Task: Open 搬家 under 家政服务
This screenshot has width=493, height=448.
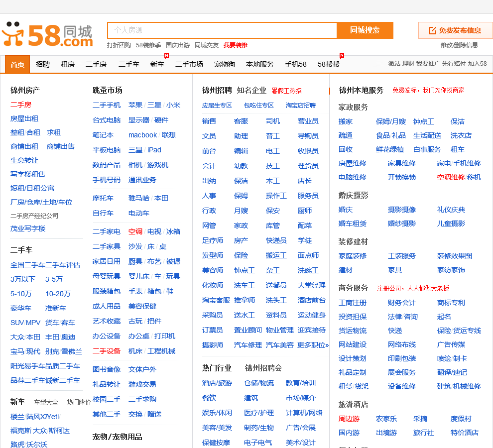Action: pos(346,121)
